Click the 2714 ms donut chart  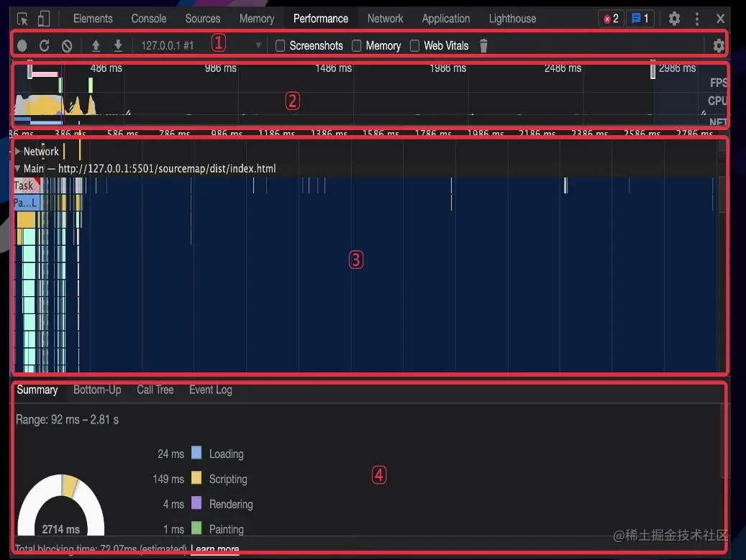coord(61,505)
